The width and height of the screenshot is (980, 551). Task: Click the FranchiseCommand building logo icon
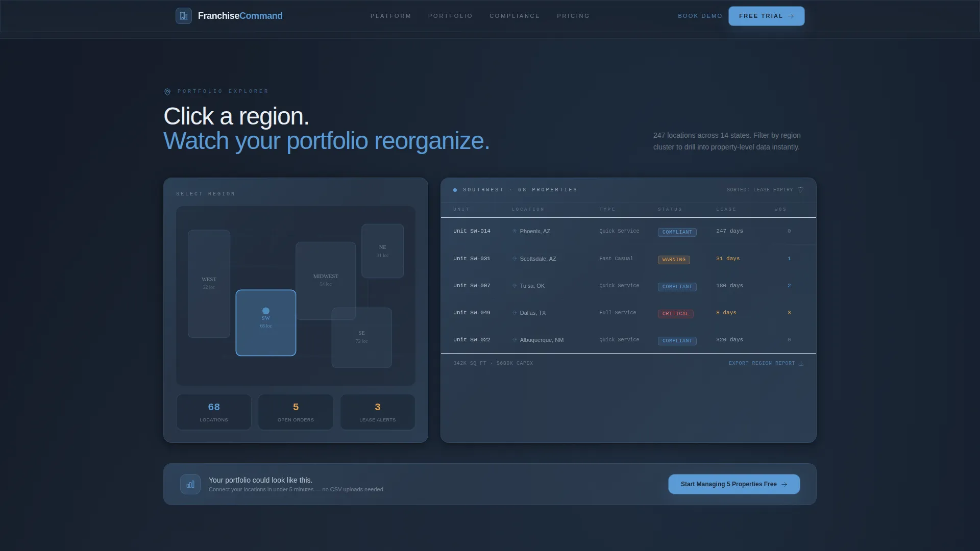pyautogui.click(x=184, y=16)
